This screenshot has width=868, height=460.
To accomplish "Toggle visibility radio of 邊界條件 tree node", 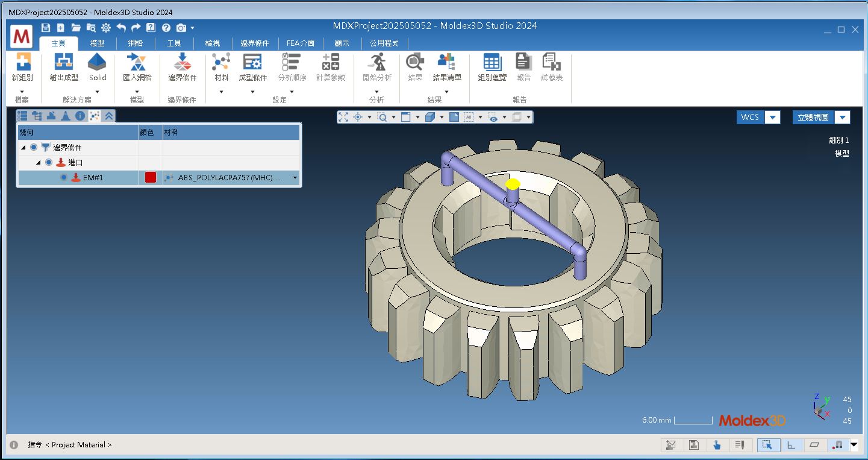I will (x=34, y=147).
